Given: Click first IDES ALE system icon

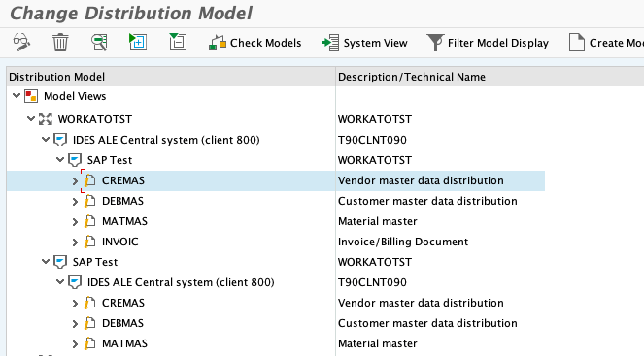Looking at the screenshot, I should [x=60, y=140].
